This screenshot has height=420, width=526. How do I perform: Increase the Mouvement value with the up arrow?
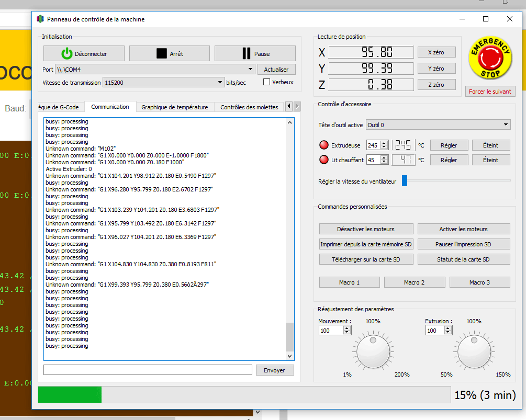(347, 328)
